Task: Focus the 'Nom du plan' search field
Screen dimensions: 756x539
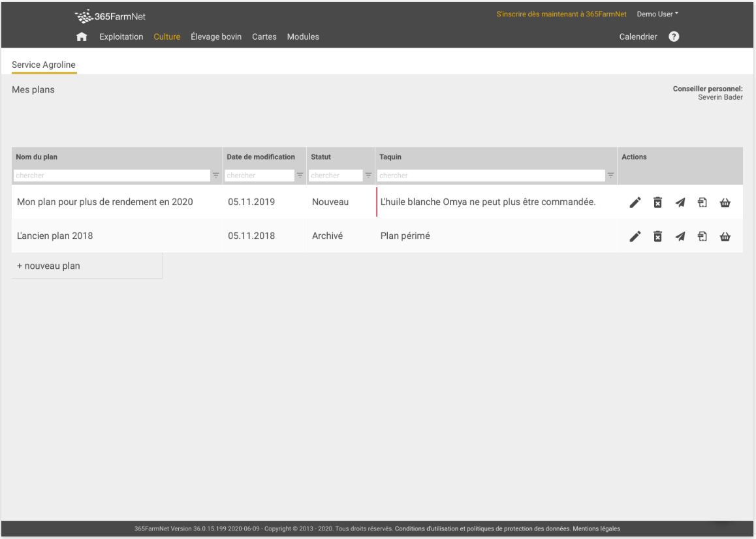Action: pos(111,176)
